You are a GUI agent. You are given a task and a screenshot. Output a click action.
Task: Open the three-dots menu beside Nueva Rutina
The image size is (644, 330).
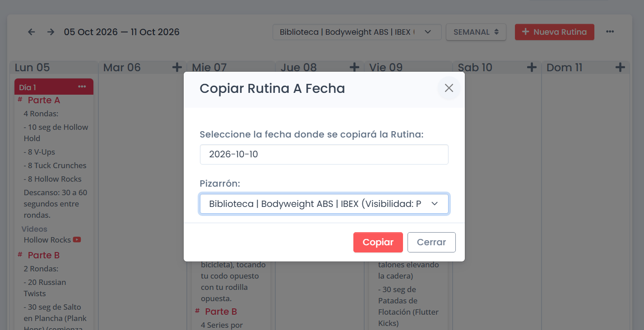tap(610, 32)
